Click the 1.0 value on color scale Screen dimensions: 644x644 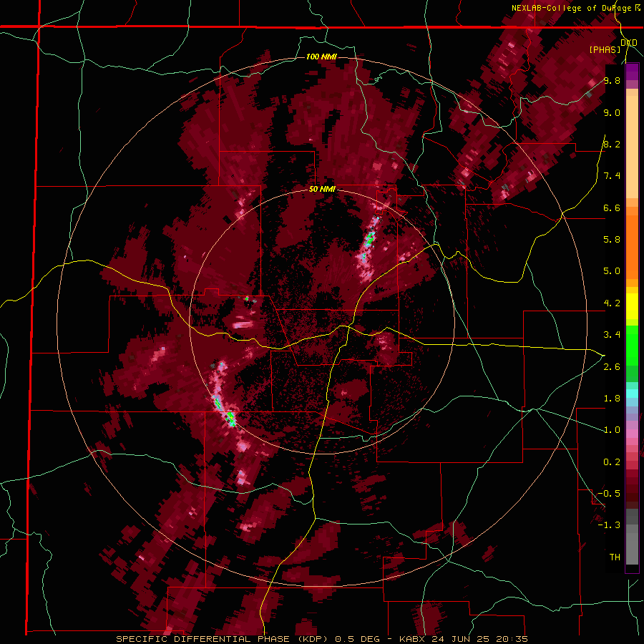612,430
